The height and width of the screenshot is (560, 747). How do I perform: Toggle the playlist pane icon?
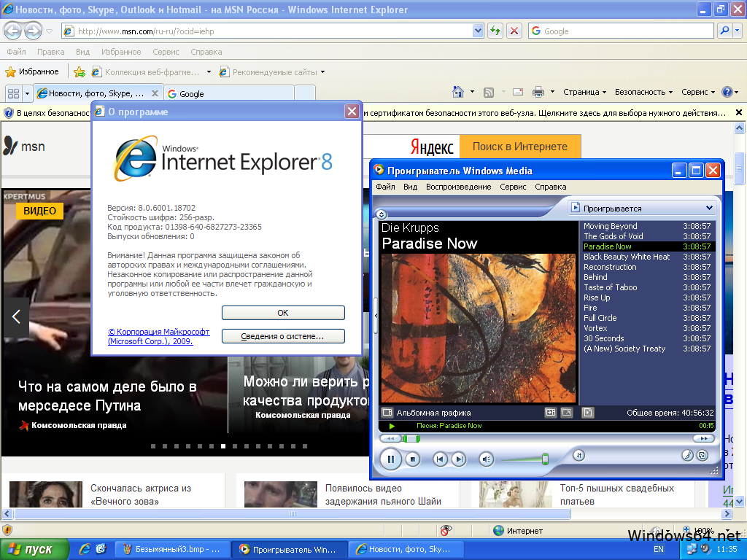[x=587, y=413]
